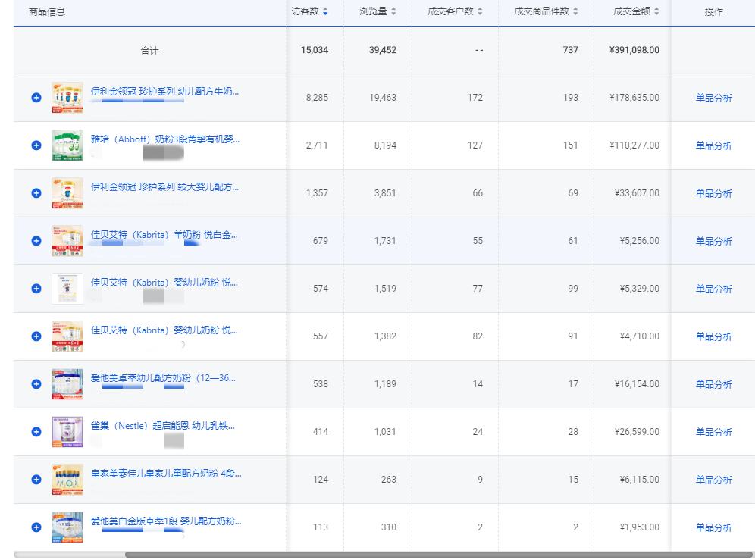Open product link 伊利金领冠 珍护系列 较大婴儿配方
The height and width of the screenshot is (560, 755).
click(164, 186)
